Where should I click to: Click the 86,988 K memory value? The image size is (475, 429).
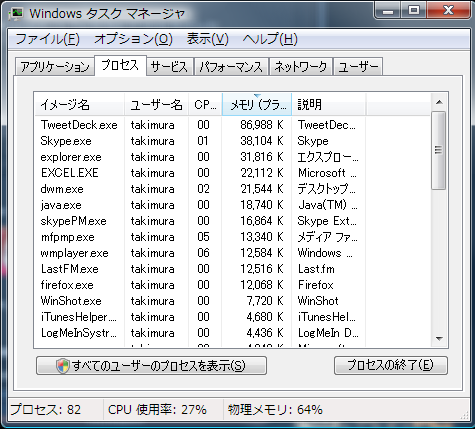(262, 125)
